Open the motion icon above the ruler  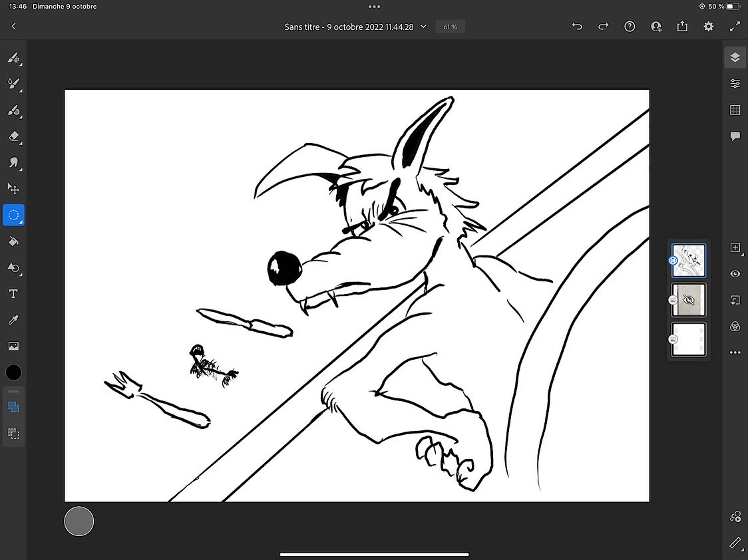click(x=735, y=517)
